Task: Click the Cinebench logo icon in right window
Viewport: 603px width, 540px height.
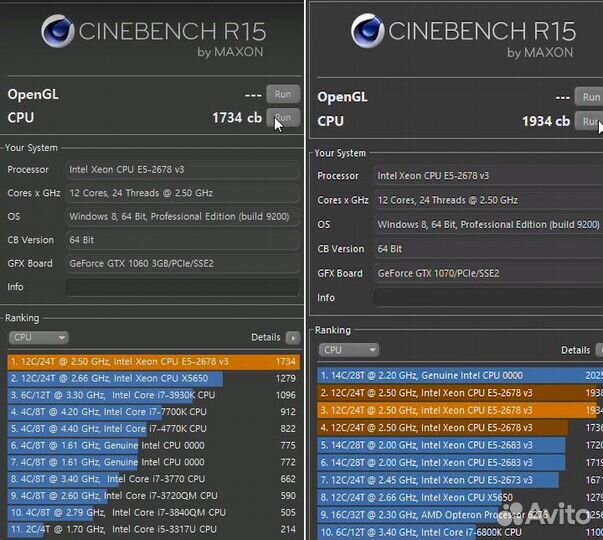Action: [368, 31]
